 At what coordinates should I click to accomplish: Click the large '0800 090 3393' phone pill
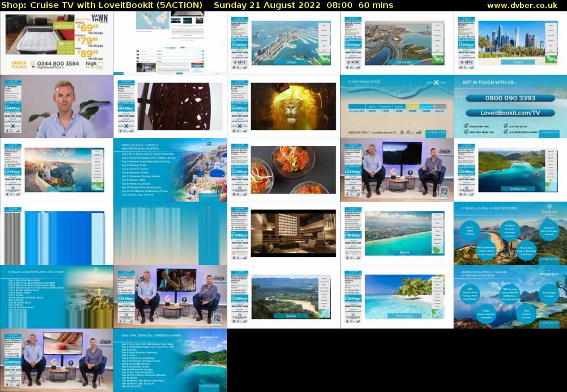pos(510,98)
